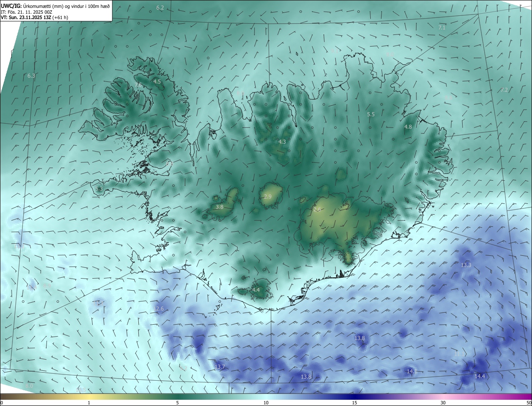
Task: Click the 13.7 value label
Action: point(220,367)
